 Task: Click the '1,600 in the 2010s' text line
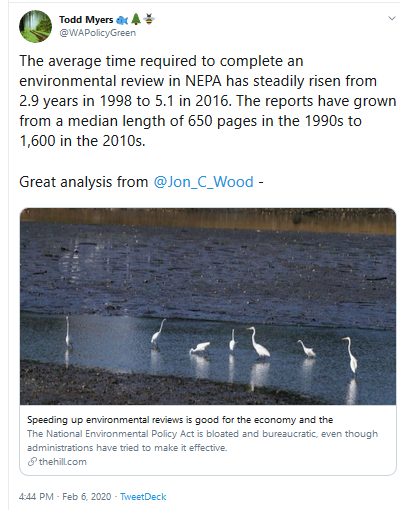(x=82, y=141)
